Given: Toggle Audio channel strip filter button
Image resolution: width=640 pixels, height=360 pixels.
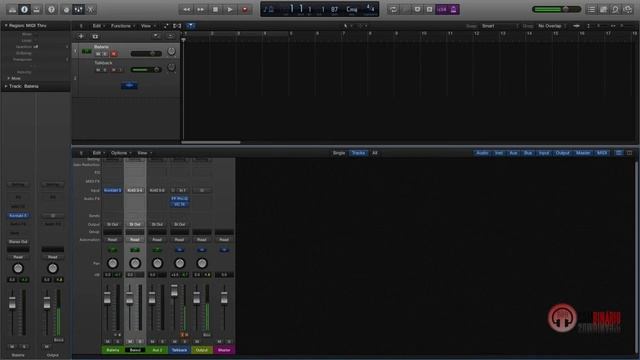Looking at the screenshot, I should coord(482,153).
